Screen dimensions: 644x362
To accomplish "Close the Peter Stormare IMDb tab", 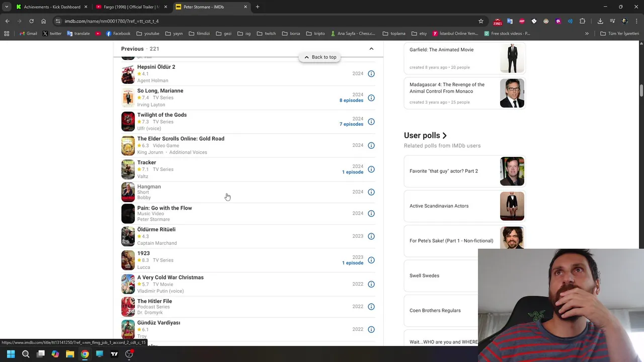I will 246,7.
